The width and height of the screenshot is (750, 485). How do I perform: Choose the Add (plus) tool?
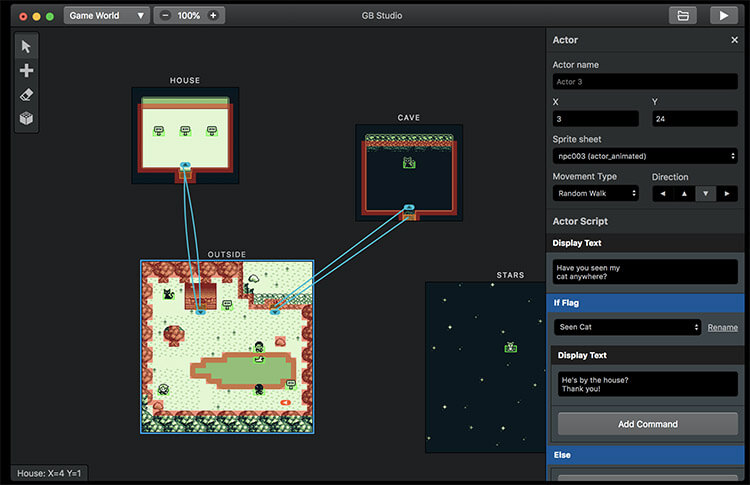[26, 70]
